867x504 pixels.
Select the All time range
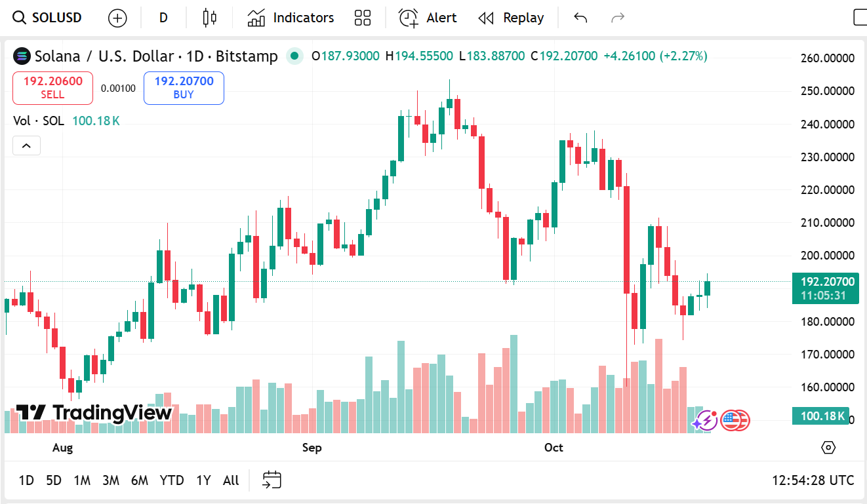231,480
